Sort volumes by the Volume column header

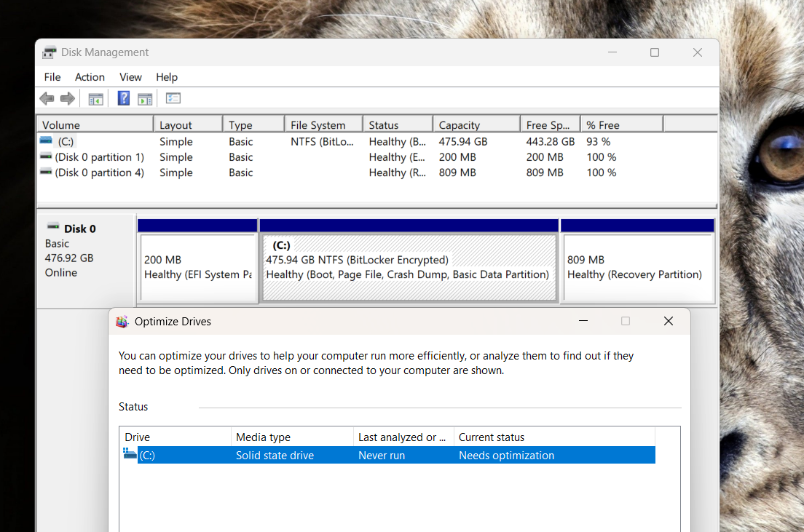95,124
